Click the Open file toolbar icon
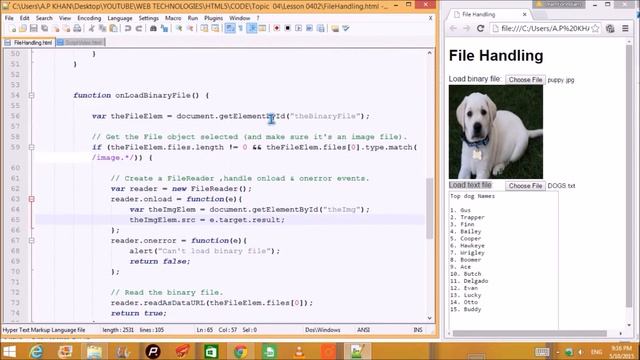 23,28
